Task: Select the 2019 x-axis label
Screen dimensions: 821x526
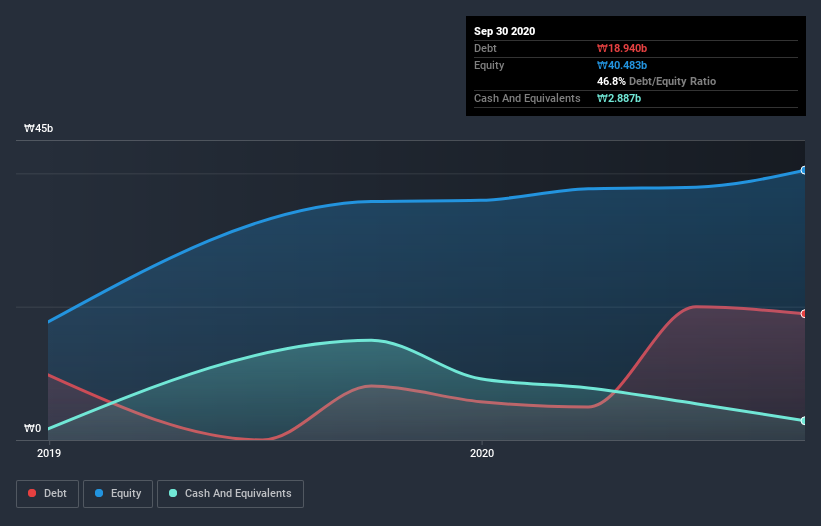Action: click(49, 453)
